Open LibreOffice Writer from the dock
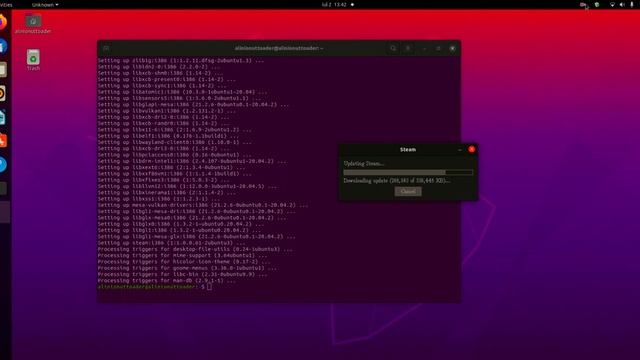Image resolution: width=640 pixels, height=360 pixels. pos(2,117)
